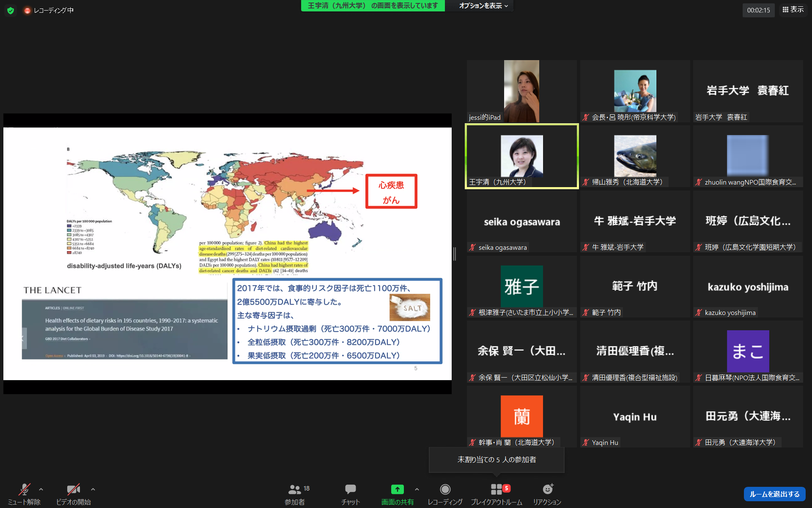
Task: Click the green encryption shield icon
Action: tap(11, 10)
